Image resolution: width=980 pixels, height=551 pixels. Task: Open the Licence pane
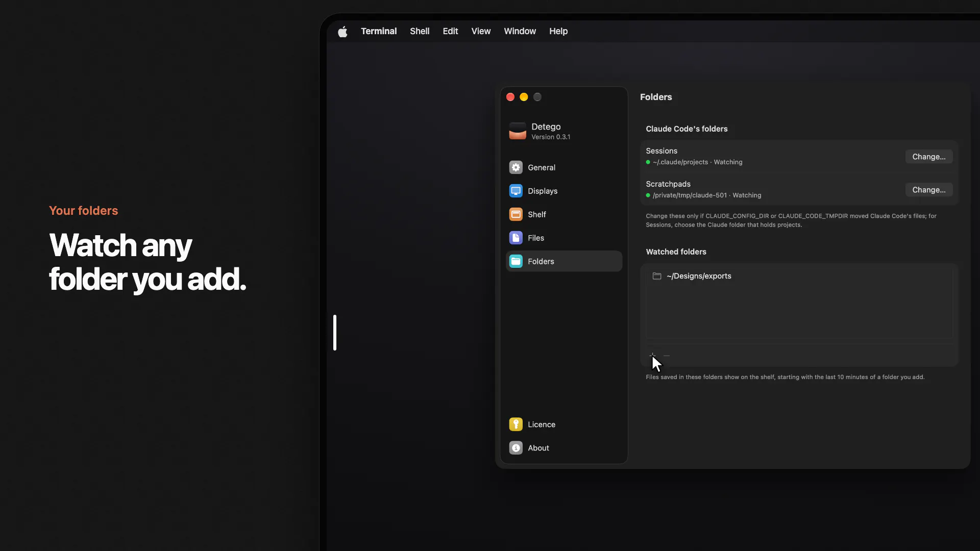(x=563, y=424)
